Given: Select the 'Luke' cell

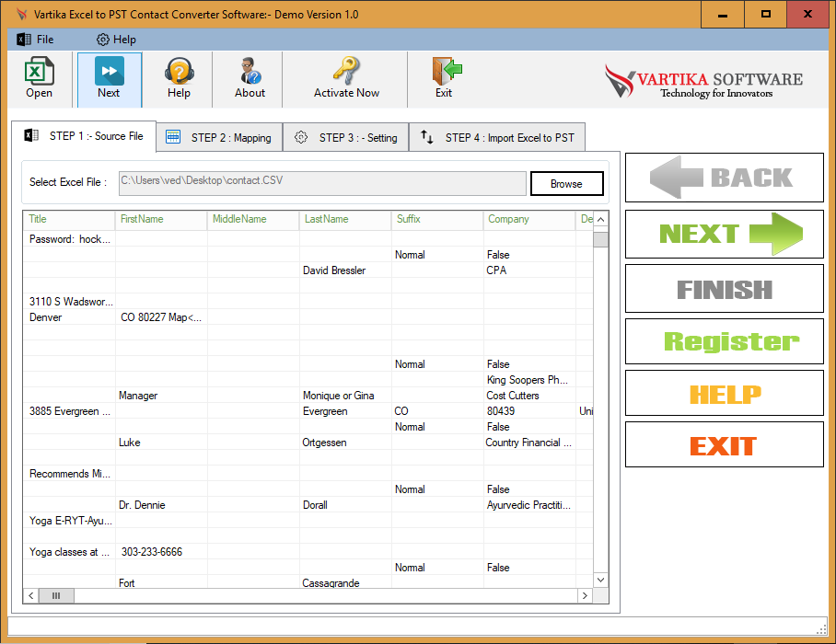Looking at the screenshot, I should pyautogui.click(x=161, y=443).
